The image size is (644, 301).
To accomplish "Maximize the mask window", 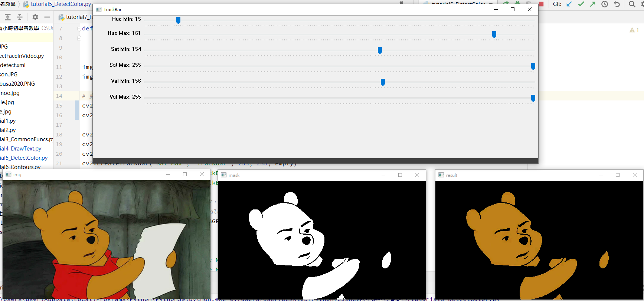I will pyautogui.click(x=400, y=175).
